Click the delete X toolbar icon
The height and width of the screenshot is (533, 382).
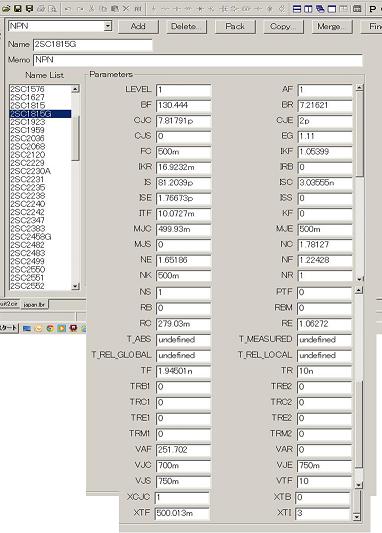point(126,9)
